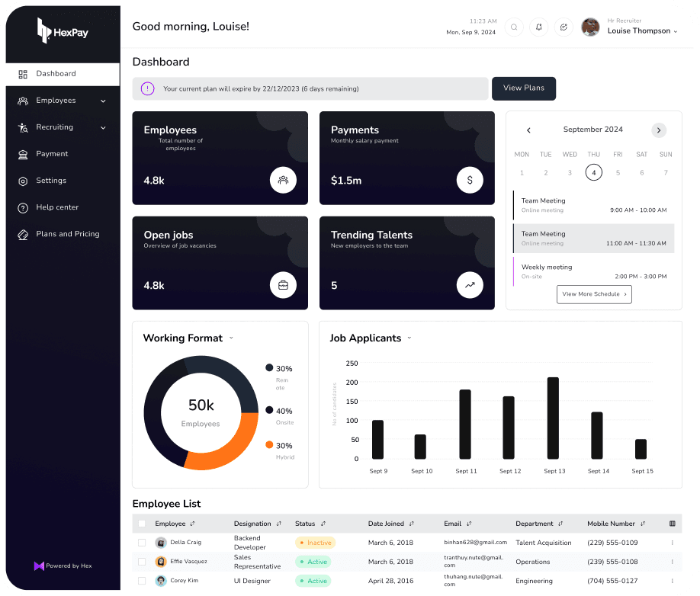Open the Working Format dropdown
The image size is (700, 596).
pos(231,338)
